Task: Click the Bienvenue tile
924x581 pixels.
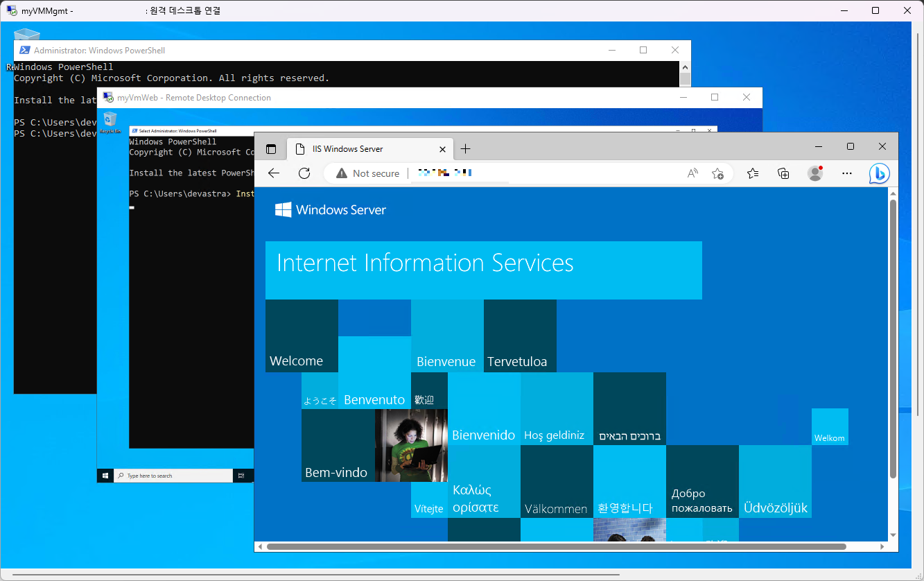Action: coord(447,336)
